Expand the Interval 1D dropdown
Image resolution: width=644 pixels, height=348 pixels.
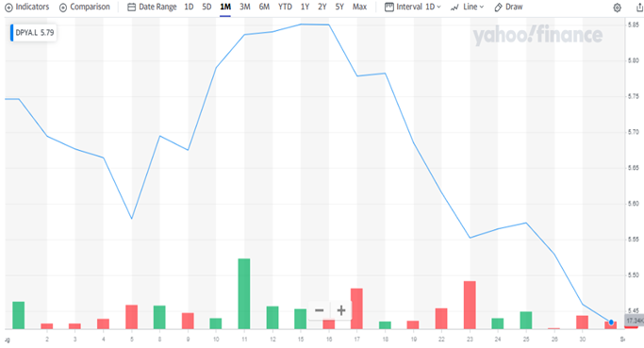pyautogui.click(x=413, y=7)
